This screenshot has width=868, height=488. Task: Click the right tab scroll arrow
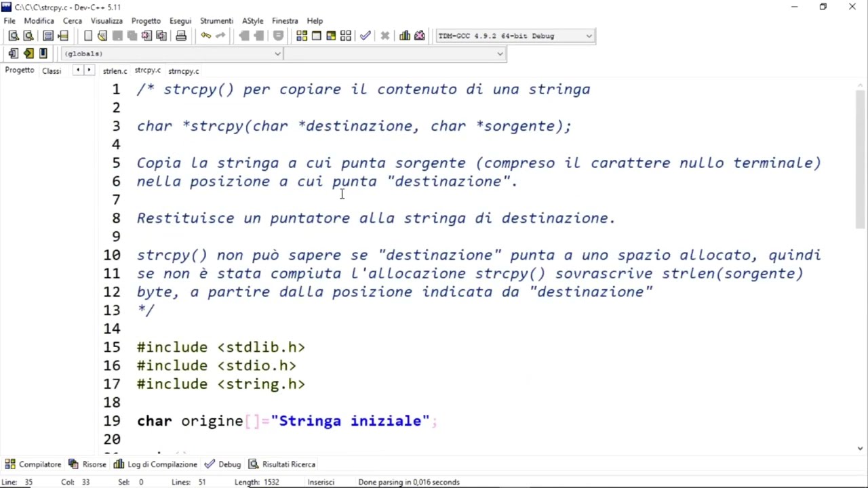pyautogui.click(x=89, y=70)
